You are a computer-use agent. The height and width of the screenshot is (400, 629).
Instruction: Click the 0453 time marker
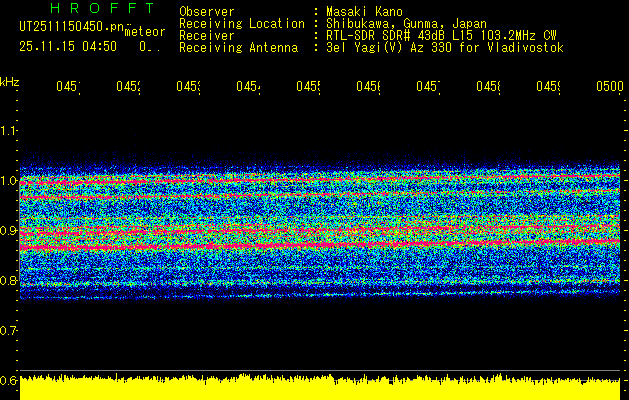(189, 86)
